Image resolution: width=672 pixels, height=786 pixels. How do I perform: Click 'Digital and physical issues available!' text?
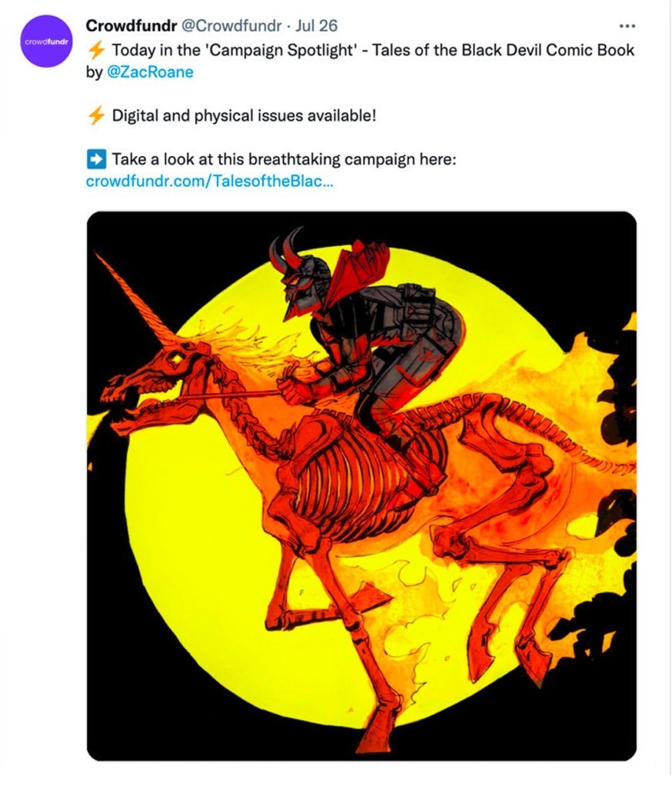244,116
